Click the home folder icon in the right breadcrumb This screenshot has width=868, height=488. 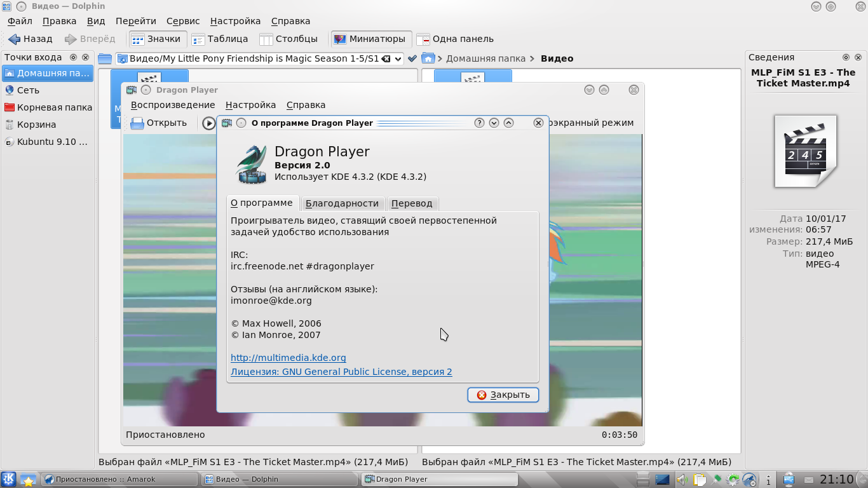click(428, 58)
